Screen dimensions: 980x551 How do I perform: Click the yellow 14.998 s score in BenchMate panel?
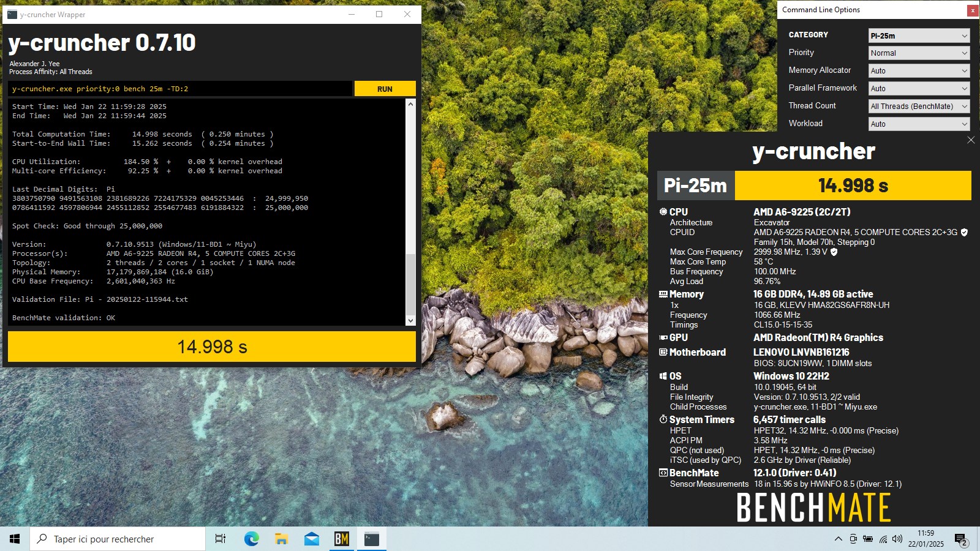[x=853, y=186]
